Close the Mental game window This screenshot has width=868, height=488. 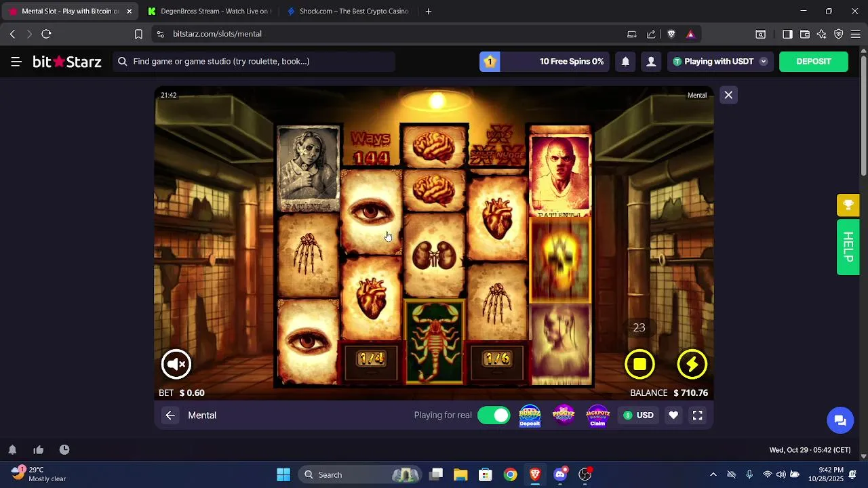pyautogui.click(x=728, y=95)
